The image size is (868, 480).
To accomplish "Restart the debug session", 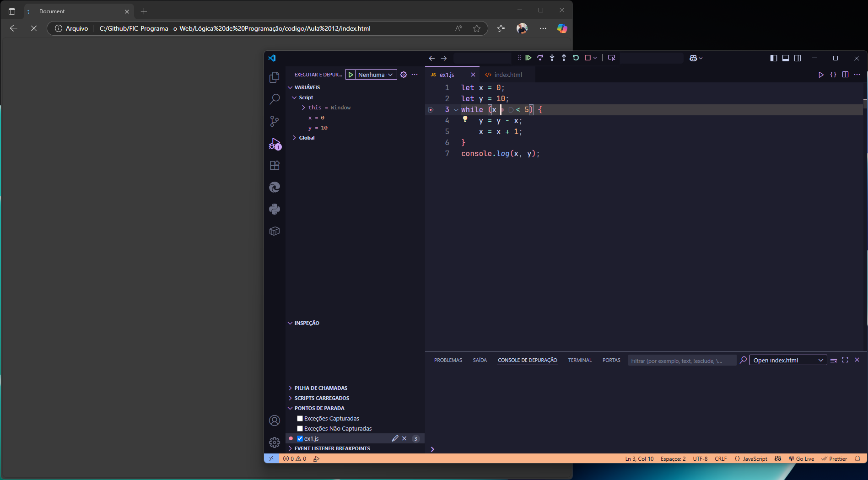I will [x=576, y=58].
